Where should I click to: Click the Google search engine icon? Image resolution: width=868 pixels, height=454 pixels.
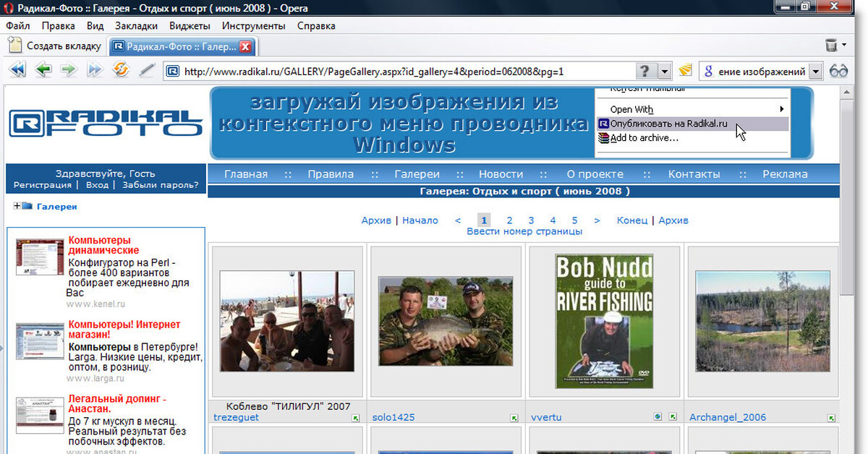point(709,71)
